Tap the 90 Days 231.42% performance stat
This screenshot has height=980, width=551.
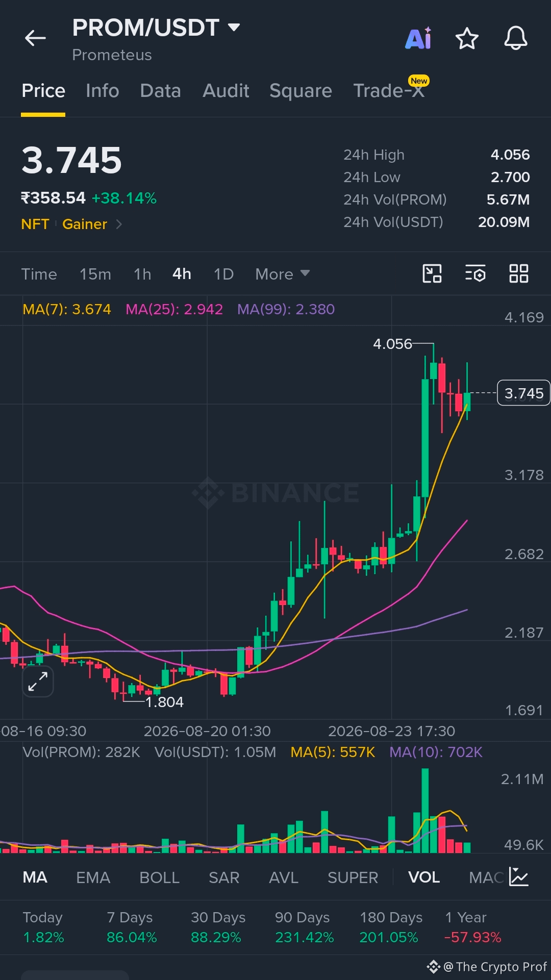pos(304,927)
